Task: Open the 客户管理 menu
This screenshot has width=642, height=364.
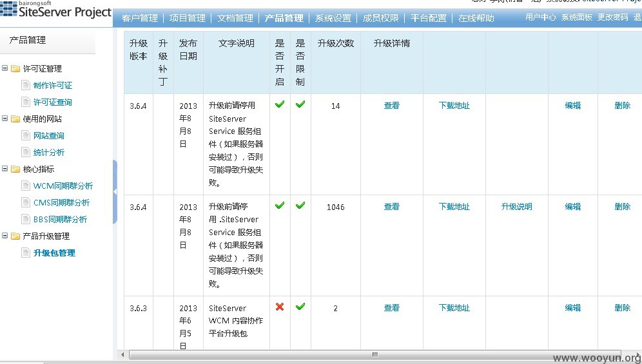Action: click(x=140, y=18)
